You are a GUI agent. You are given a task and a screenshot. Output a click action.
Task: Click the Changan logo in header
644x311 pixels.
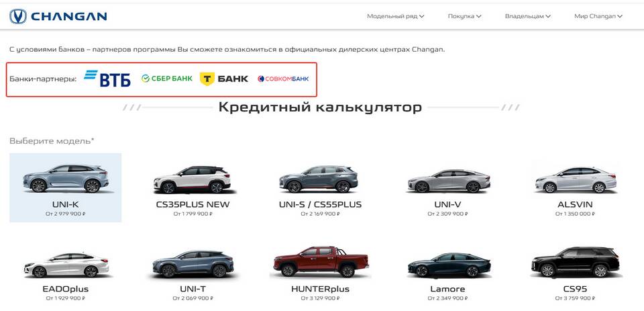tap(58, 16)
